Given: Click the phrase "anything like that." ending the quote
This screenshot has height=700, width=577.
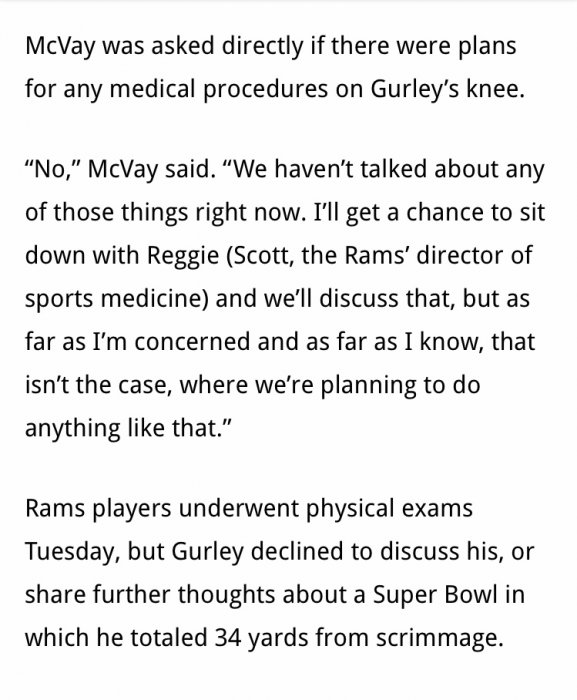Looking at the screenshot, I should pyautogui.click(x=128, y=428).
